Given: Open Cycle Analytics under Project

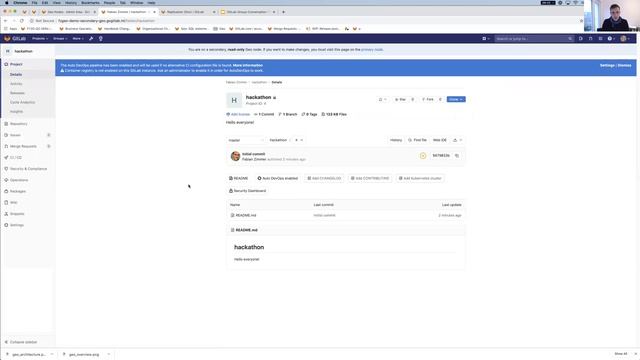Looking at the screenshot, I should click(x=23, y=102).
